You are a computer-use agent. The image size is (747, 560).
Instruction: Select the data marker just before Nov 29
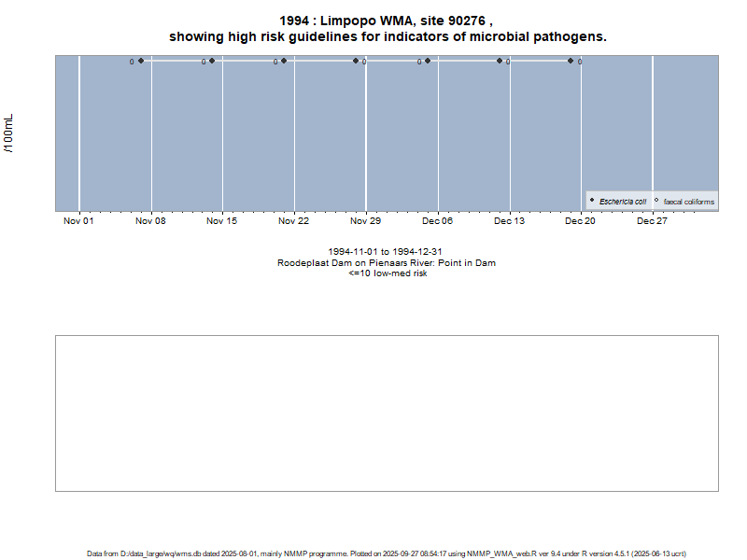pyautogui.click(x=356, y=61)
